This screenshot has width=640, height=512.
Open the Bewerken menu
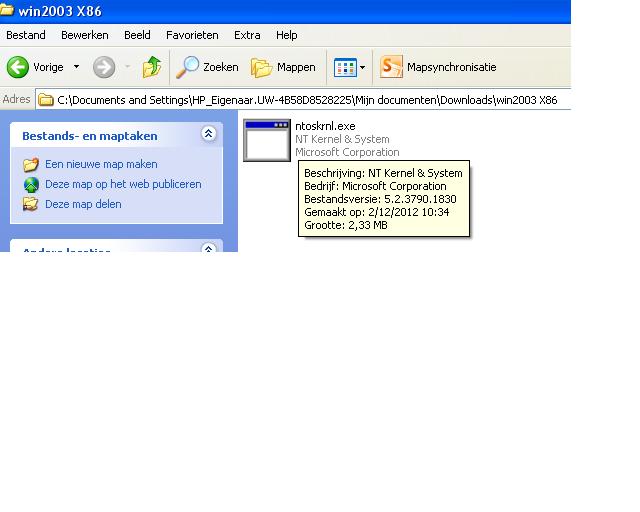pos(85,35)
